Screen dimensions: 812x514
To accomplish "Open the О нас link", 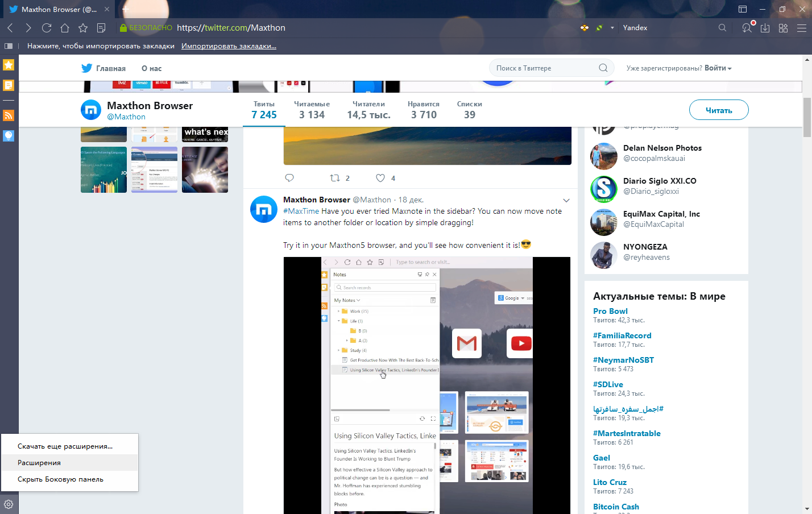I will pos(151,68).
